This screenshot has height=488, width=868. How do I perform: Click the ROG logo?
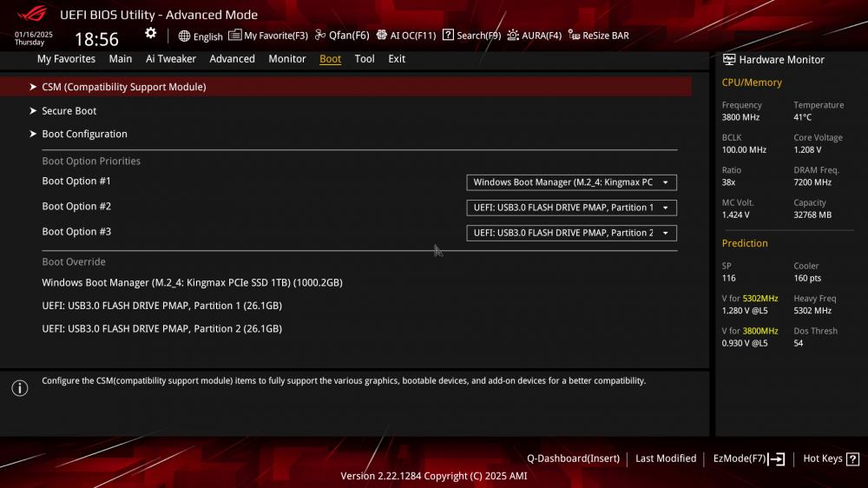tap(32, 13)
